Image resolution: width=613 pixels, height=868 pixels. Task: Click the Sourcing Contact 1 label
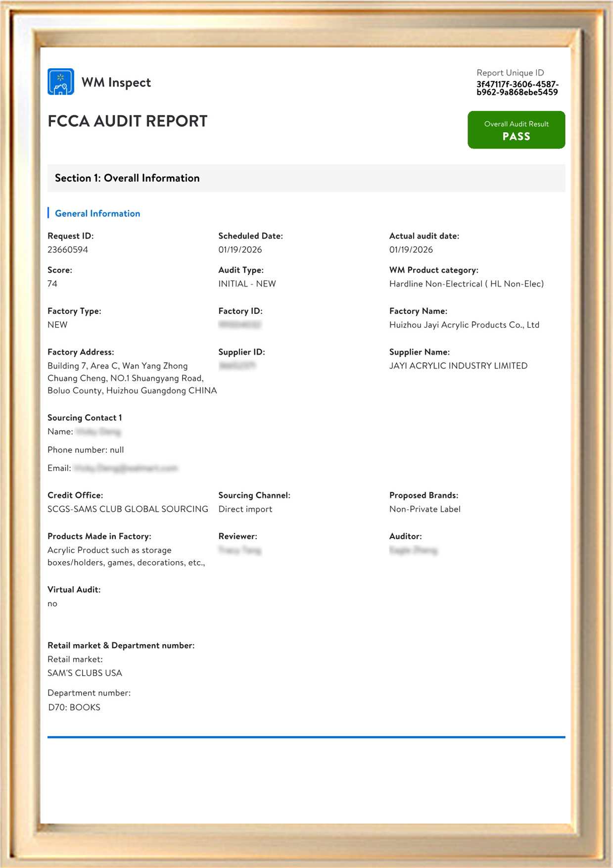85,418
